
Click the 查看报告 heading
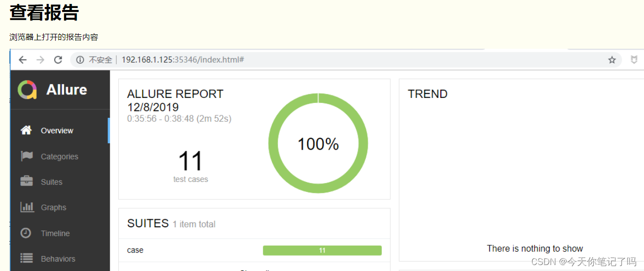pos(44,12)
